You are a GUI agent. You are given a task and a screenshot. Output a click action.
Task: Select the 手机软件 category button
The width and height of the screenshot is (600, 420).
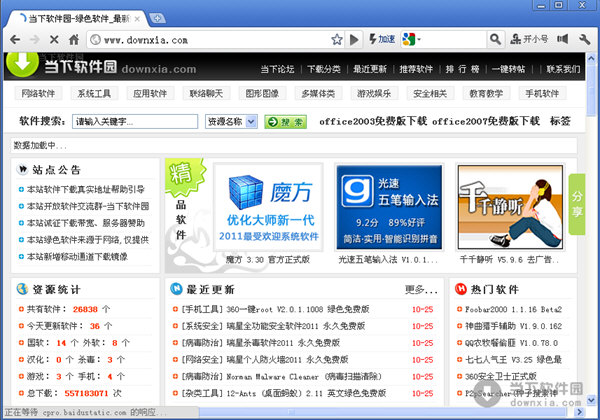point(542,93)
